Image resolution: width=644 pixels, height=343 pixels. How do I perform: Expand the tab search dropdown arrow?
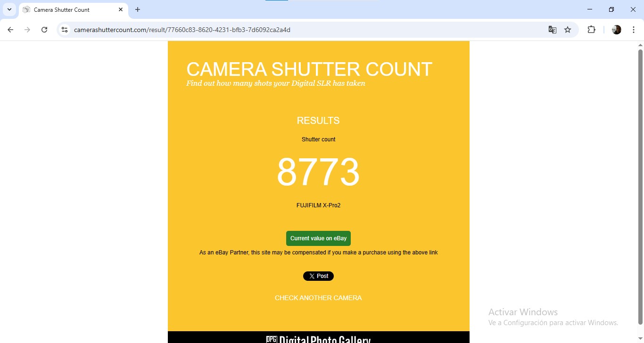9,9
